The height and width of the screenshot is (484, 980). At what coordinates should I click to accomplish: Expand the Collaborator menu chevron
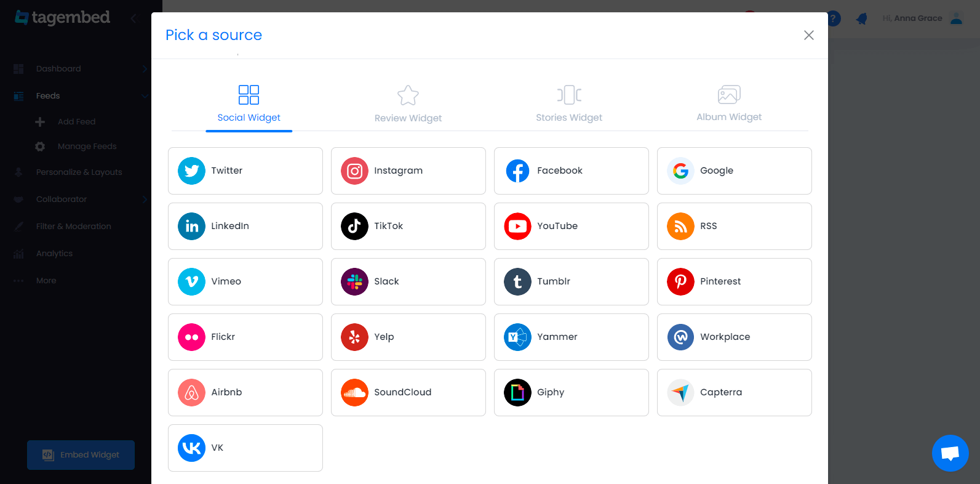pos(145,199)
